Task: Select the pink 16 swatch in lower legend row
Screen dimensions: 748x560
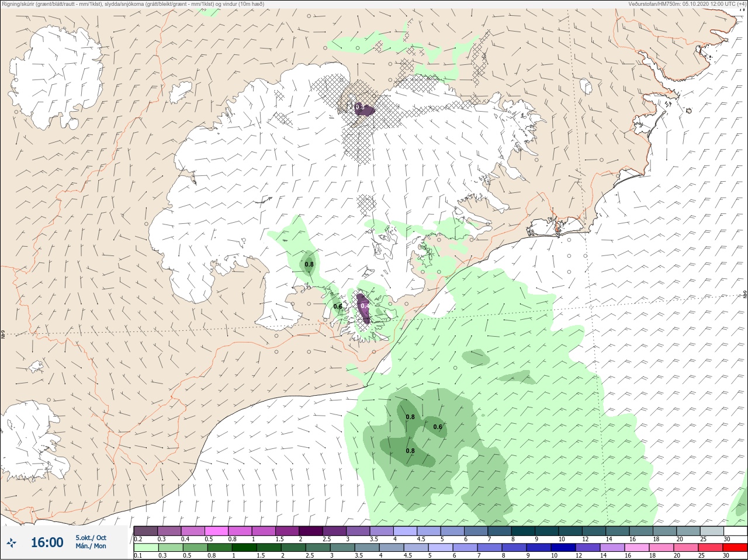Action: click(x=637, y=548)
